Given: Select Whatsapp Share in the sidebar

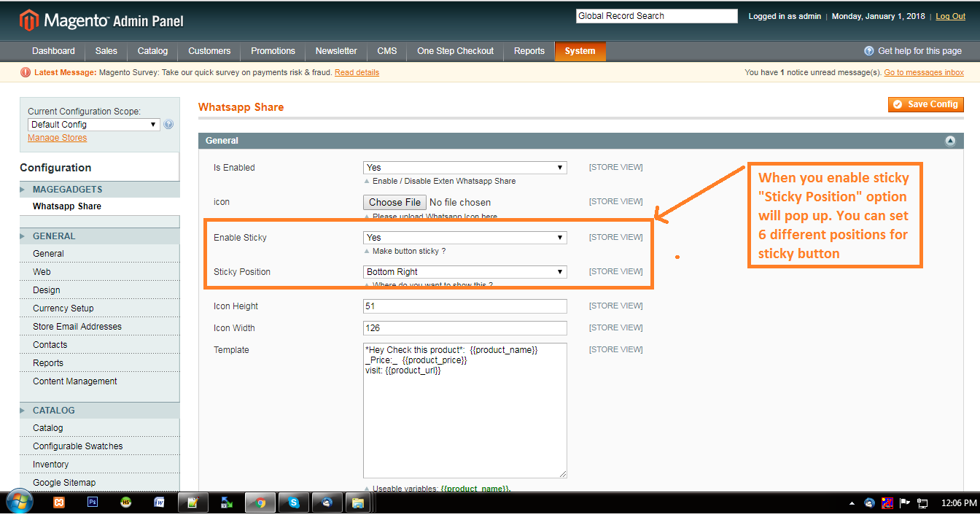Looking at the screenshot, I should 67,206.
